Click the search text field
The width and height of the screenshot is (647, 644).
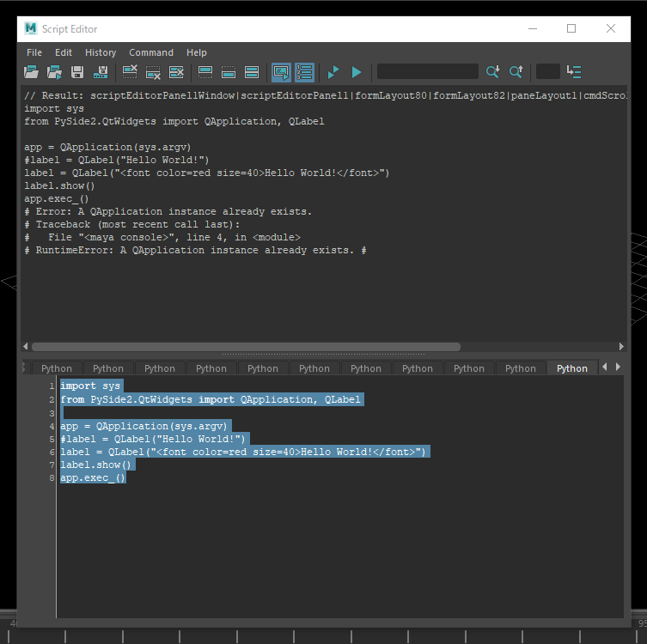point(427,72)
